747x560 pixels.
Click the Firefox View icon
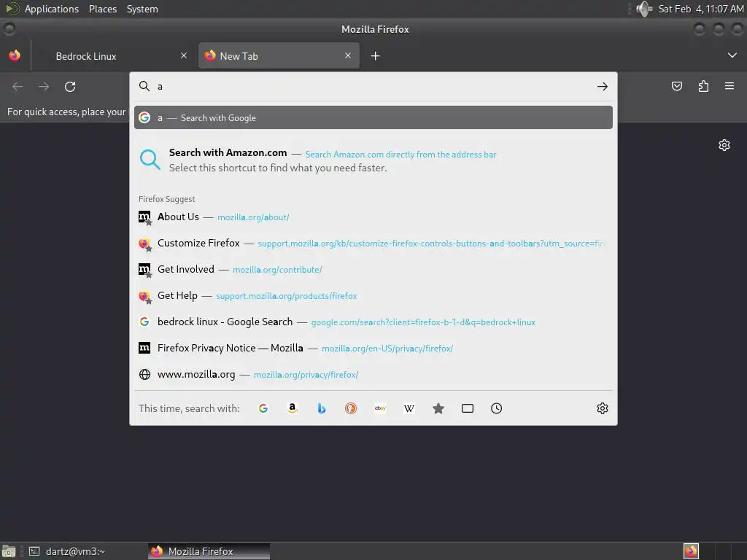(15, 55)
